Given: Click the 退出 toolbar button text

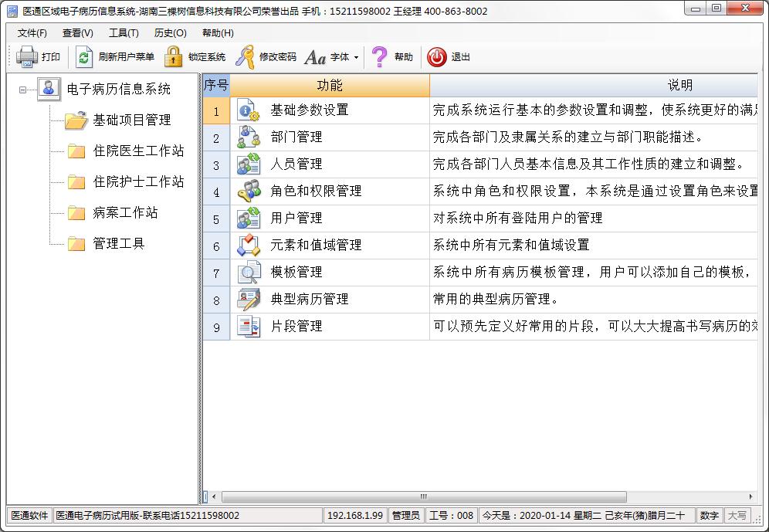Looking at the screenshot, I should point(460,57).
